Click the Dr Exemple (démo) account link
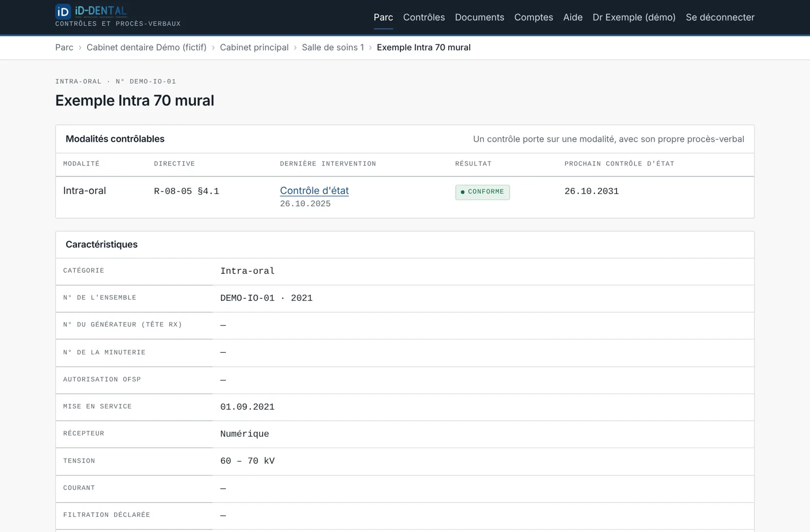Viewport: 810px width, 532px height. [x=634, y=17]
